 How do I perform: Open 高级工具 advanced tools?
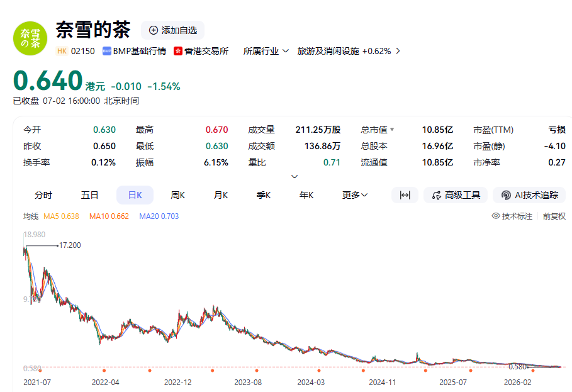click(x=456, y=195)
